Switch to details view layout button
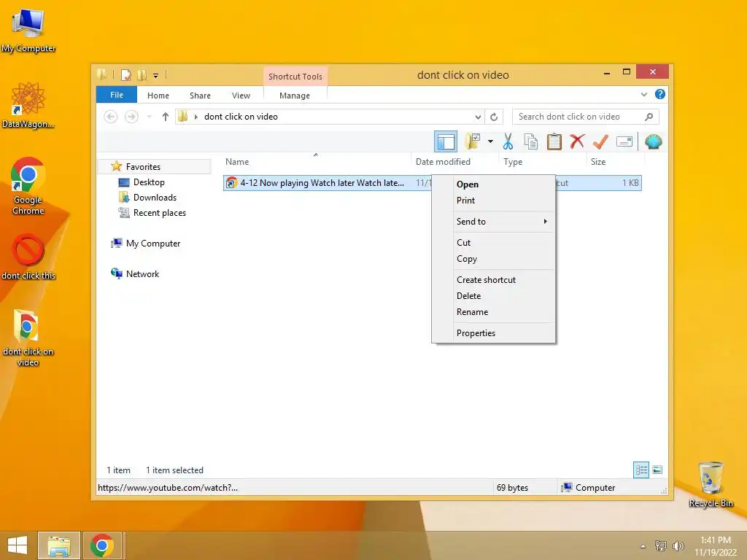 tap(640, 470)
